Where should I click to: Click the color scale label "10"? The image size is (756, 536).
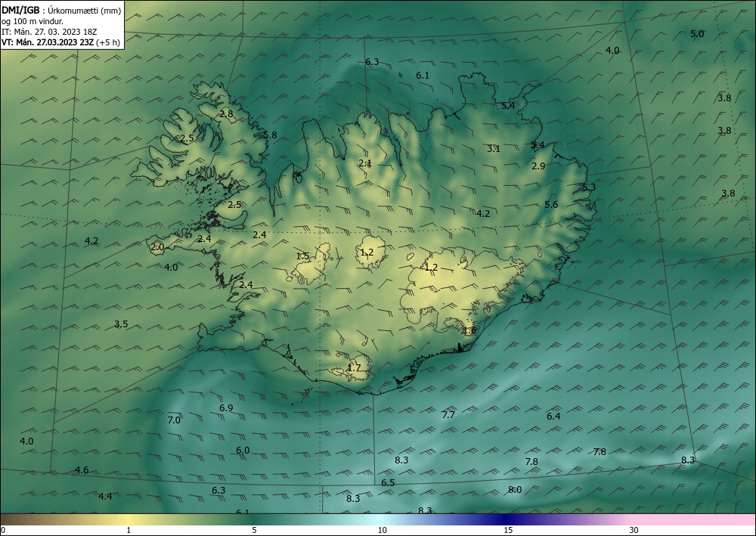point(382,531)
